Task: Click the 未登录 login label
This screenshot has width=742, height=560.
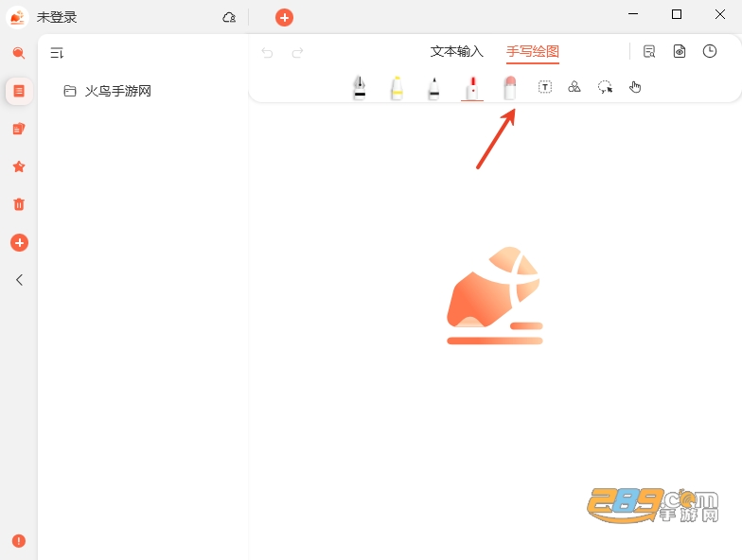Action: (57, 17)
